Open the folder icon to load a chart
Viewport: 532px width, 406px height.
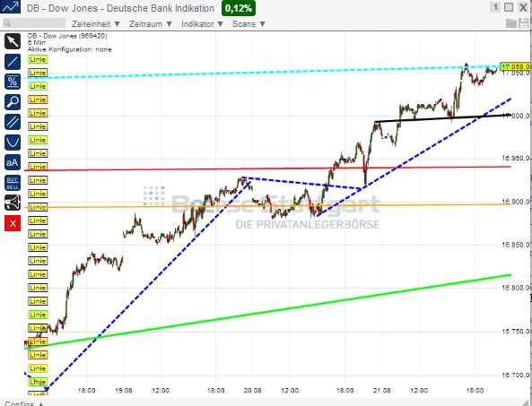(x=511, y=23)
